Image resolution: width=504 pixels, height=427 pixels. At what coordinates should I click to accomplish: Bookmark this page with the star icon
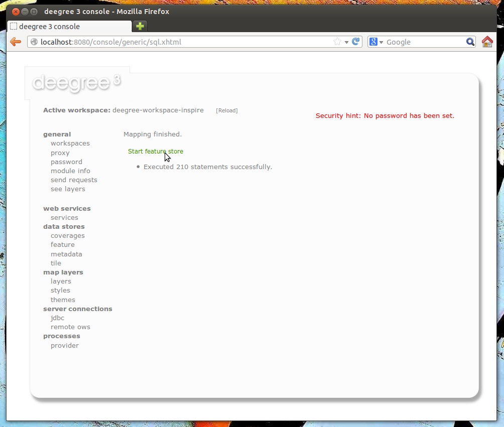[x=337, y=42]
